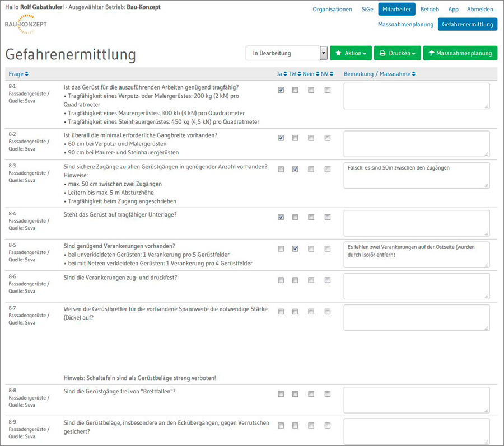Click the remark field for question 8-5
504x446 pixels.
pyautogui.click(x=416, y=254)
